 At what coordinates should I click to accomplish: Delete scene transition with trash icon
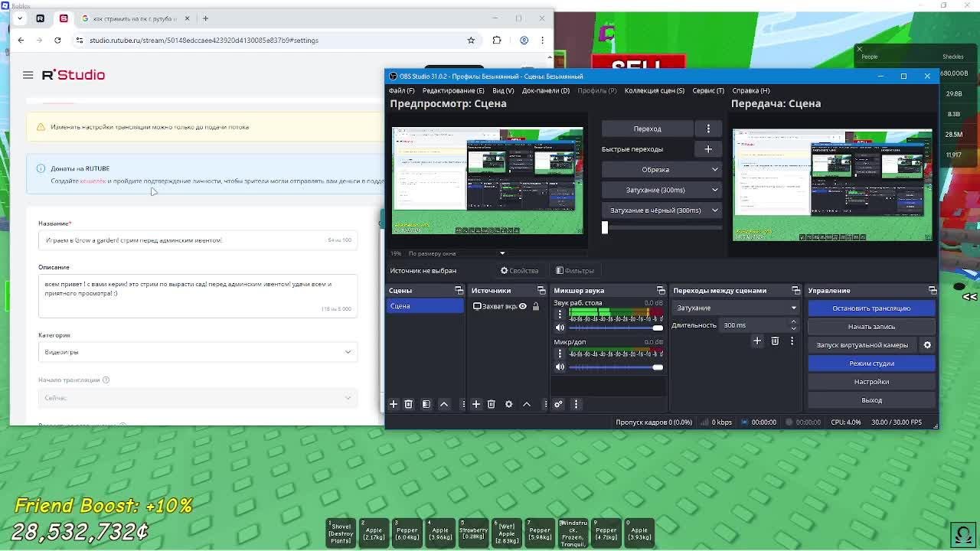775,341
